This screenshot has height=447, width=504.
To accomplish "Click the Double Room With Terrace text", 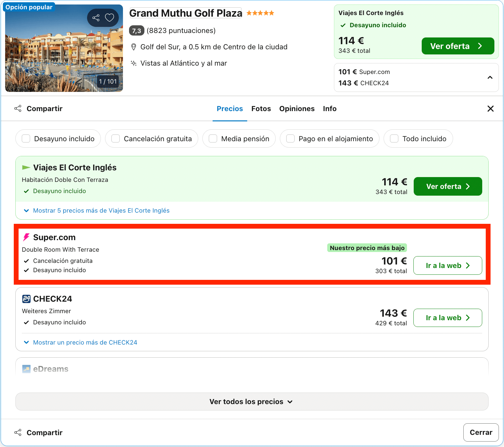I will click(x=61, y=249).
